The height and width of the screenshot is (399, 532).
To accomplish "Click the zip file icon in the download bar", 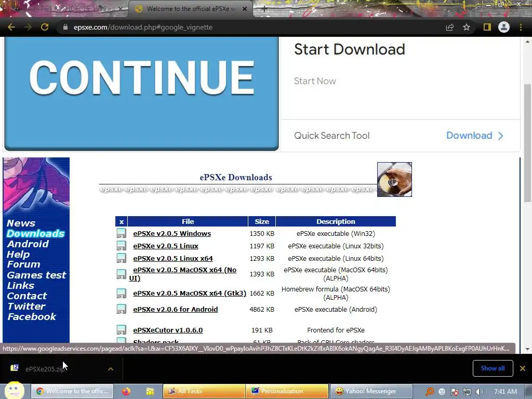I will click(14, 368).
